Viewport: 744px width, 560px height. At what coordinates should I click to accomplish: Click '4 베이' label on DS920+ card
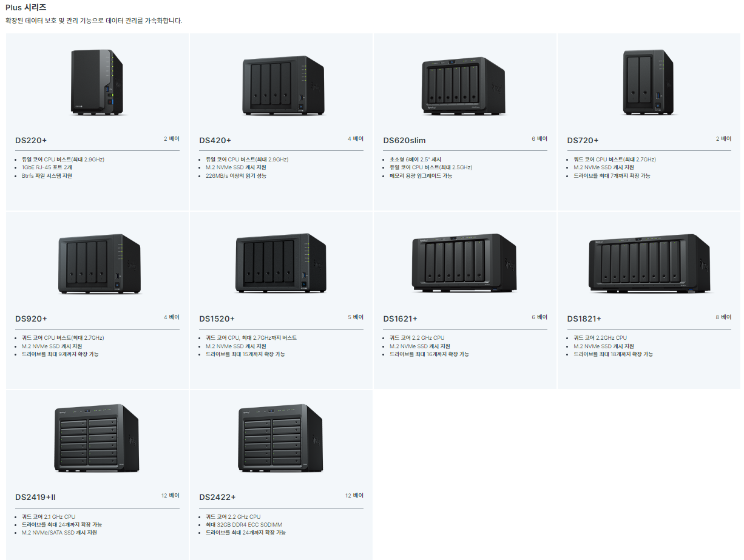coord(172,317)
